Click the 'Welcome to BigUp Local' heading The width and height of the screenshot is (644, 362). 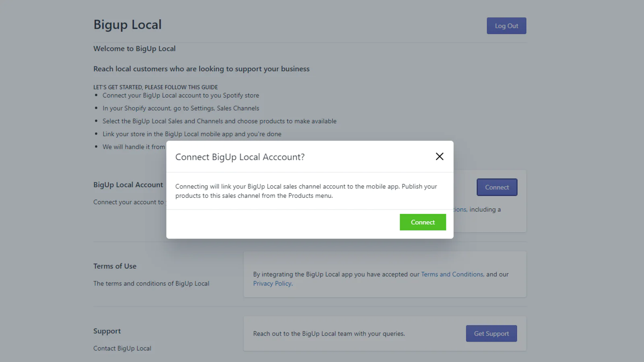tap(134, 49)
